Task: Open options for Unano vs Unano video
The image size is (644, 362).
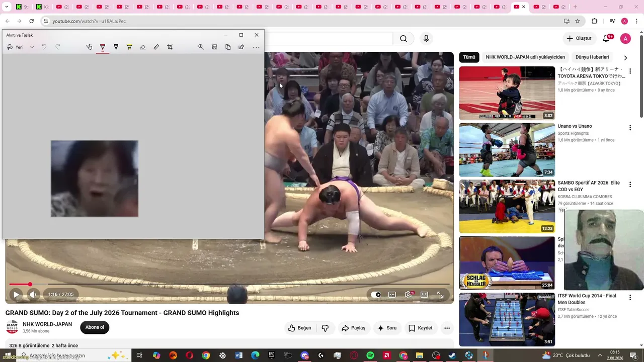Action: 630,128
